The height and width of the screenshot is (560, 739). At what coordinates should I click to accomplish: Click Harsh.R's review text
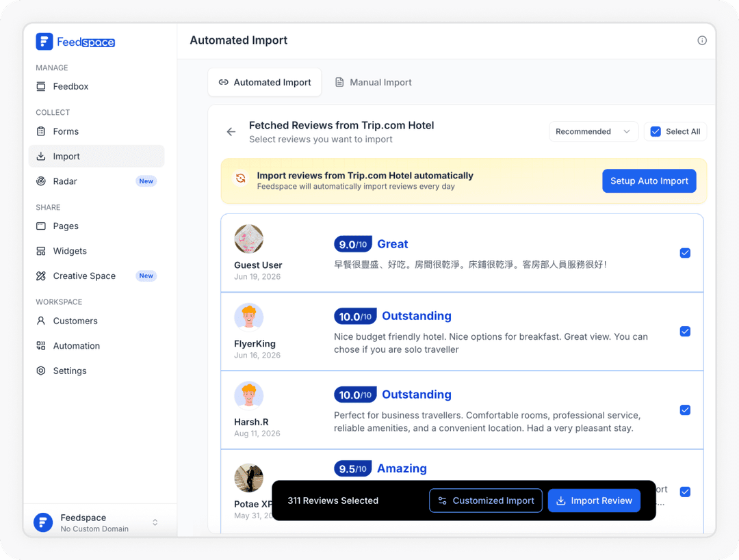coord(487,421)
